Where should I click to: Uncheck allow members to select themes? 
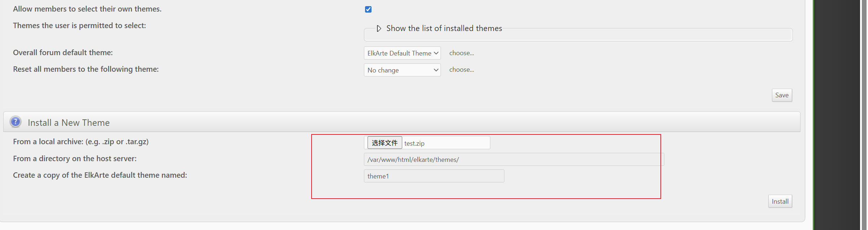pos(368,9)
